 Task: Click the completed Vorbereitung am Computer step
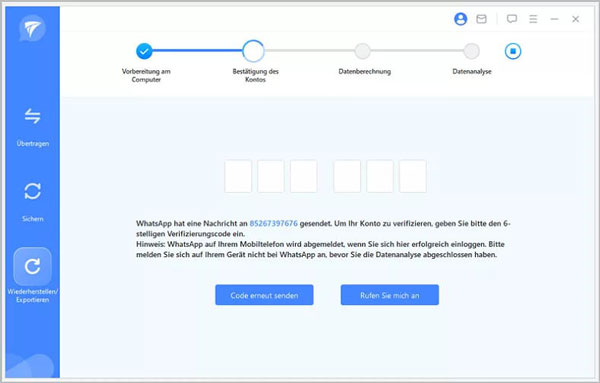tap(144, 51)
